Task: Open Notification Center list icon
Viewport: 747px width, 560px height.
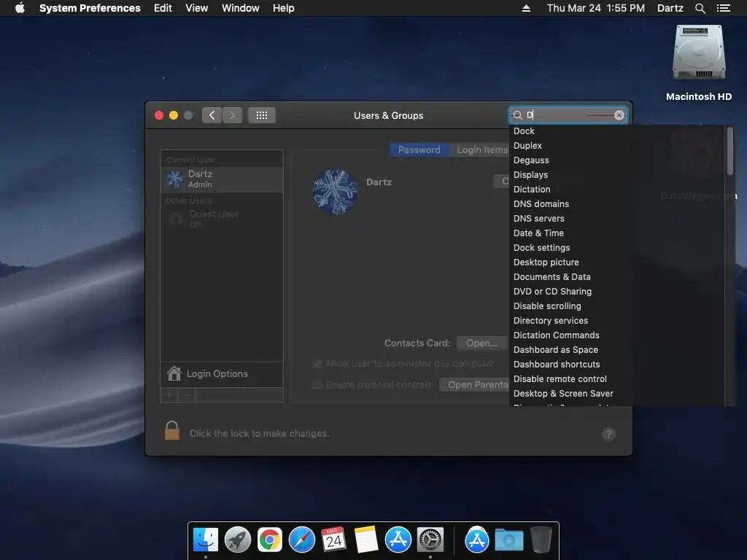Action: [x=723, y=8]
